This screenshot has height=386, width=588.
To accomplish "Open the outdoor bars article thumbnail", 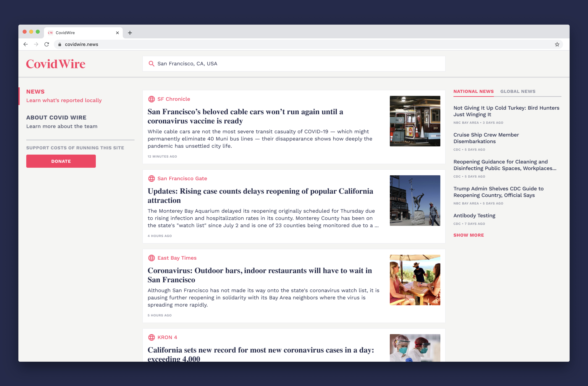I will (415, 280).
